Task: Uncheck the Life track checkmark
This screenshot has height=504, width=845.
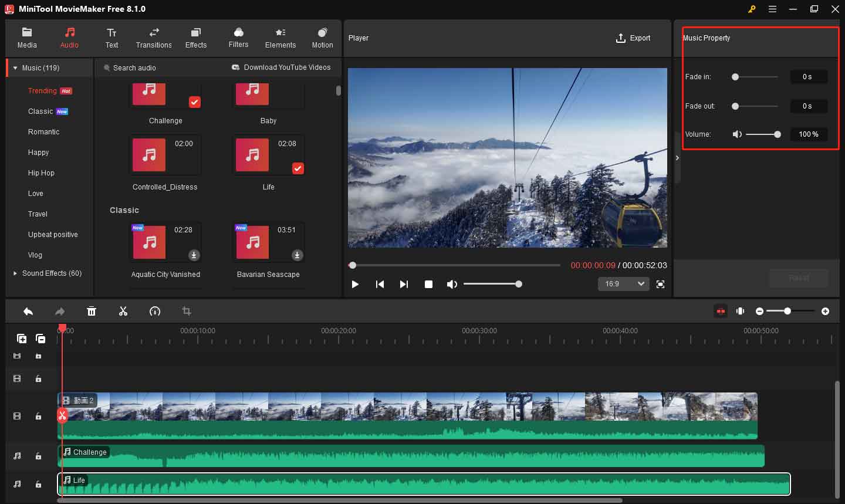Action: click(298, 168)
